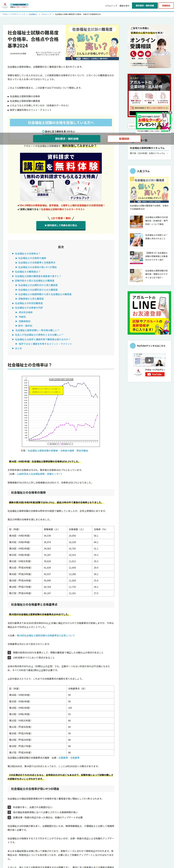Click the chevron next to 合格カリキュラム

click(x=168, y=153)
